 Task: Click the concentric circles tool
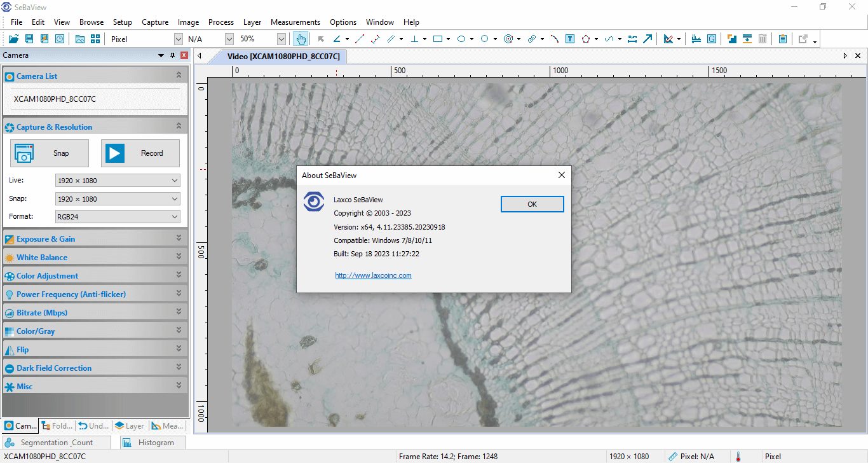click(x=508, y=39)
